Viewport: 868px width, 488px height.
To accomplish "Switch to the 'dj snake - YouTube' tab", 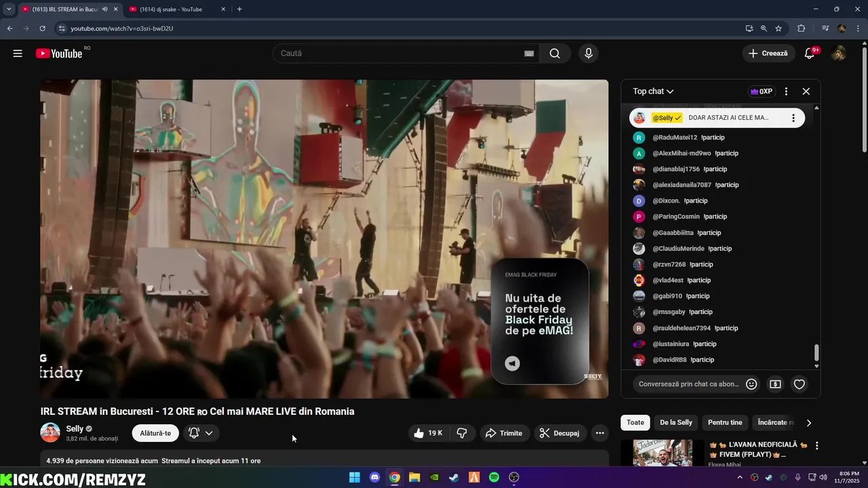I will (178, 9).
